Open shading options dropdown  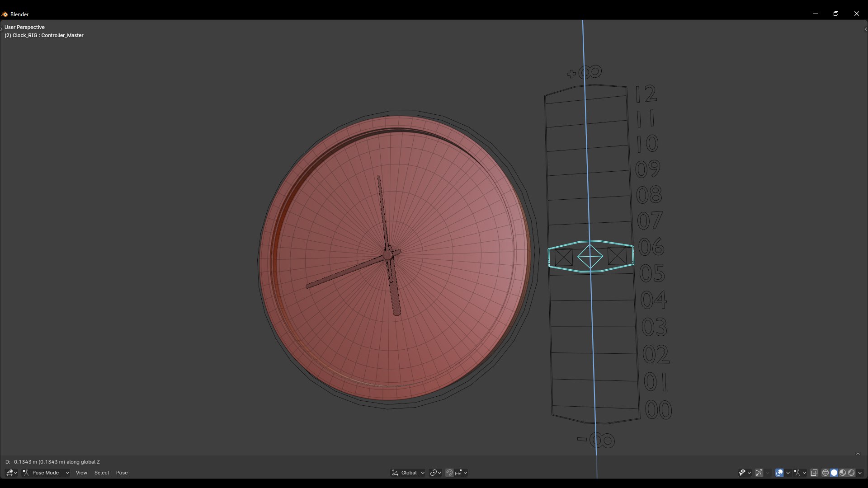click(860, 473)
